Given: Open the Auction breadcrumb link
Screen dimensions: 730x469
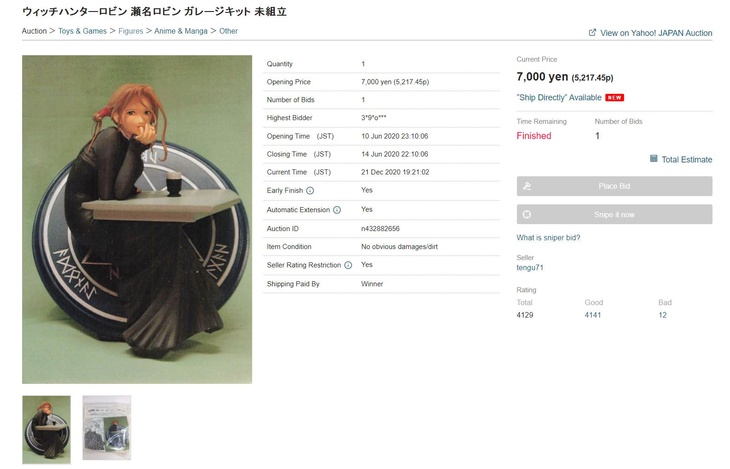Looking at the screenshot, I should pyautogui.click(x=34, y=32).
